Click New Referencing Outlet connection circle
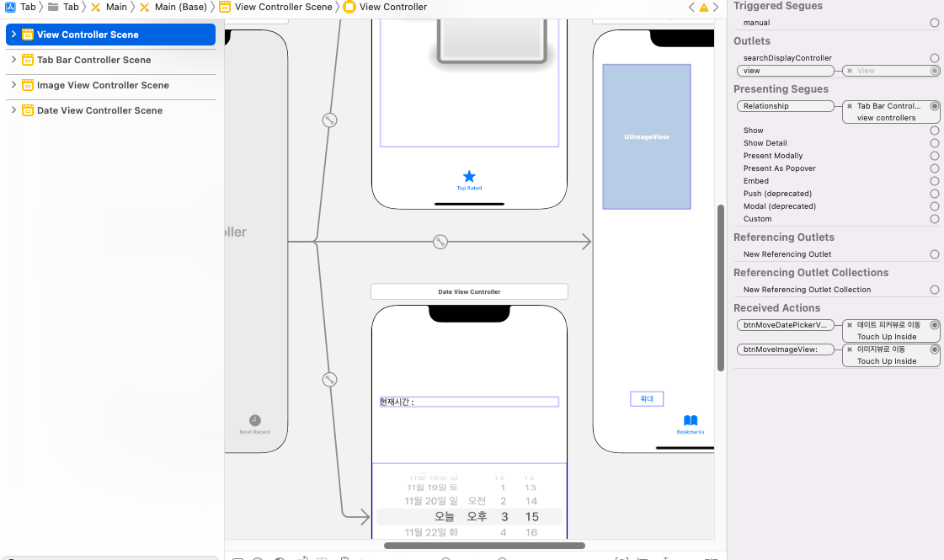Image resolution: width=944 pixels, height=560 pixels. click(x=935, y=254)
